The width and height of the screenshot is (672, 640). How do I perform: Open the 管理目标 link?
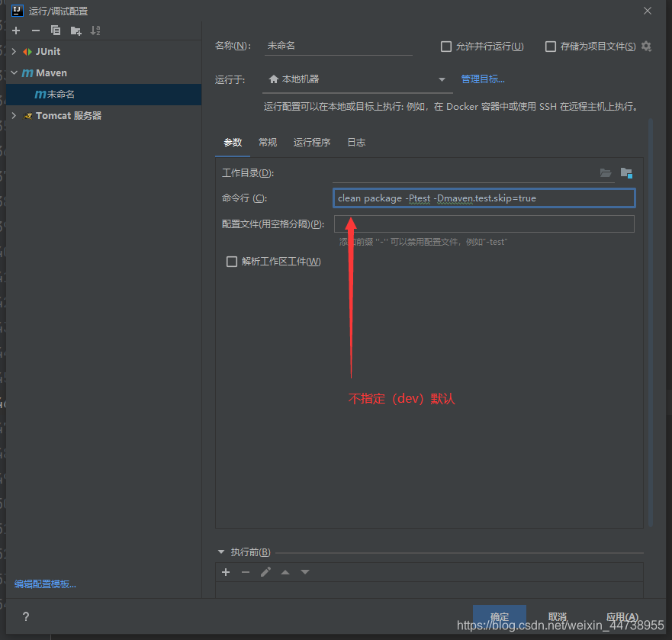tap(483, 79)
